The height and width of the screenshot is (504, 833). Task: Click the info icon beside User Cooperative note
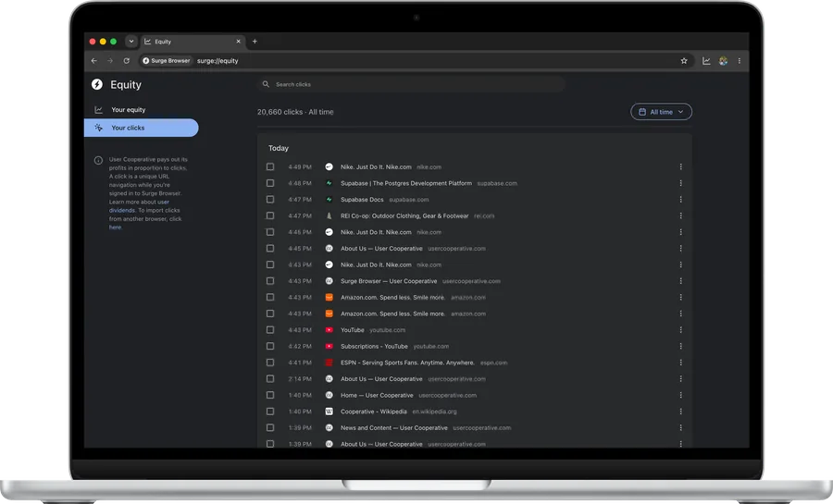click(x=98, y=160)
